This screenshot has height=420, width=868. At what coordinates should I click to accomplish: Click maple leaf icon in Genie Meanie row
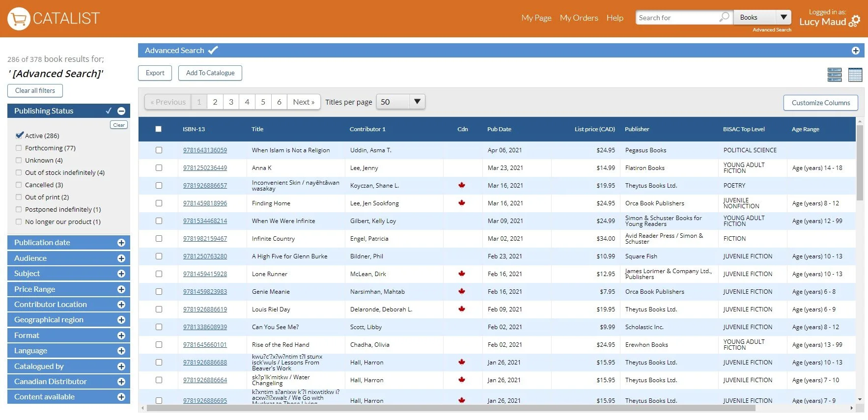pos(462,291)
